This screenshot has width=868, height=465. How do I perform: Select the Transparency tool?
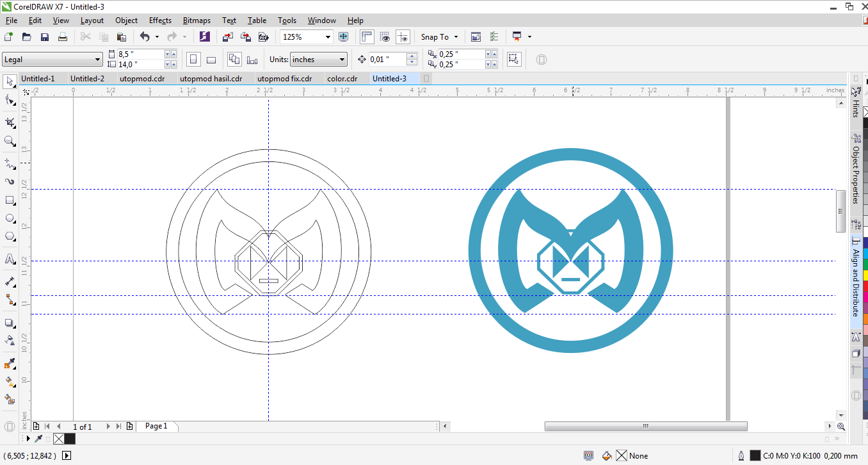[x=10, y=341]
